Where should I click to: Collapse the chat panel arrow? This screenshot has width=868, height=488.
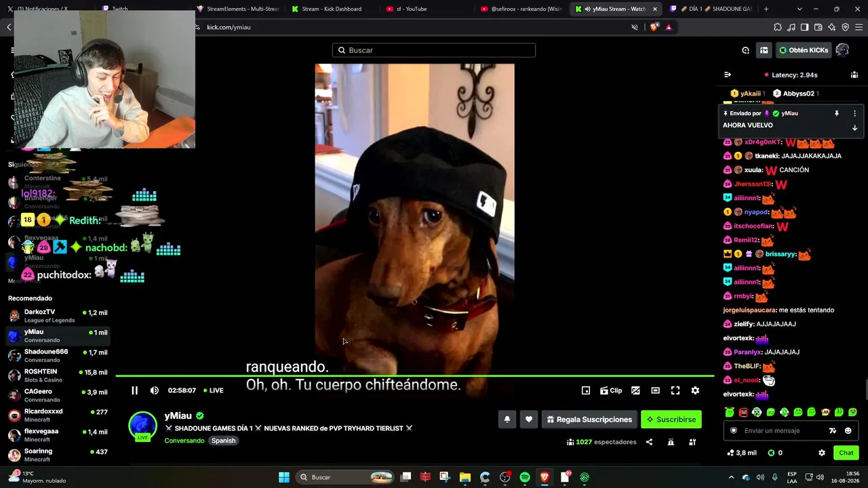728,75
